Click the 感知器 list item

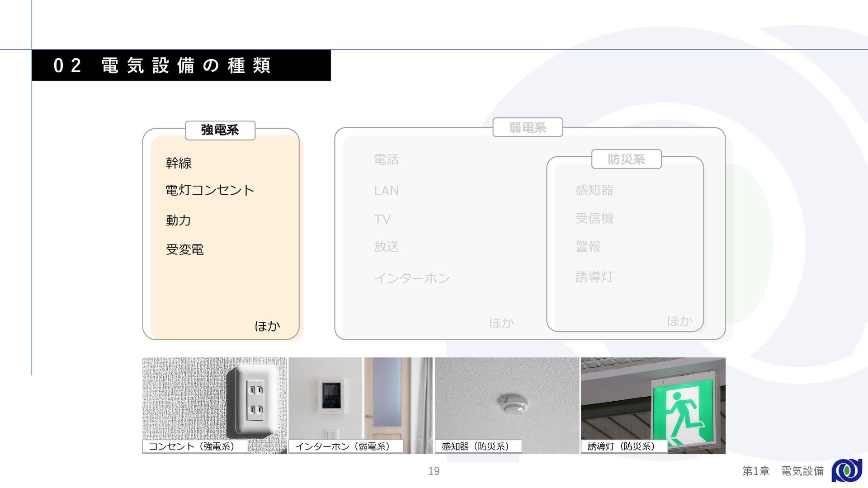pyautogui.click(x=594, y=190)
